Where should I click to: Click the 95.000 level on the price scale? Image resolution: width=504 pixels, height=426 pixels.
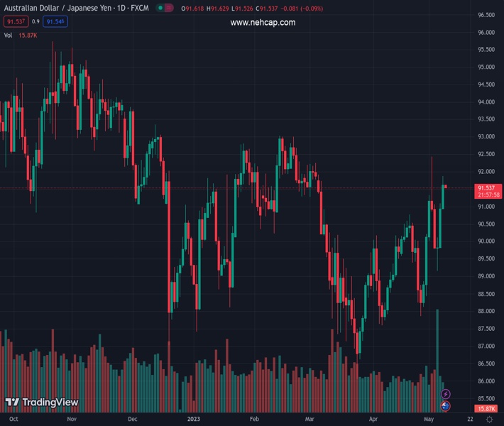(486, 67)
